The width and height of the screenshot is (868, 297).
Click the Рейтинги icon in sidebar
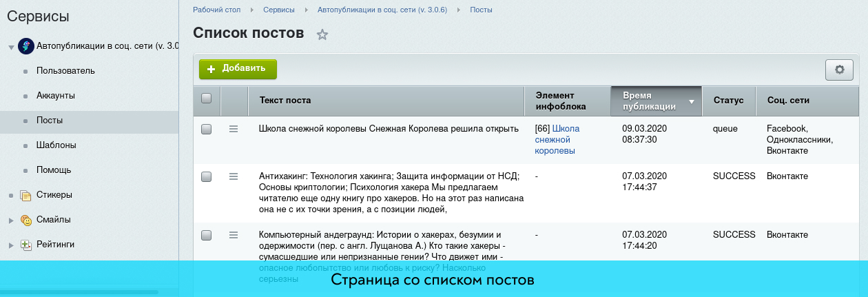26,245
